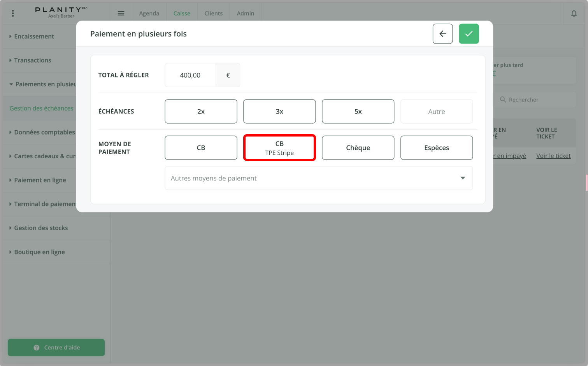
Task: Expand the Encaissement sidebar section
Action: point(34,37)
